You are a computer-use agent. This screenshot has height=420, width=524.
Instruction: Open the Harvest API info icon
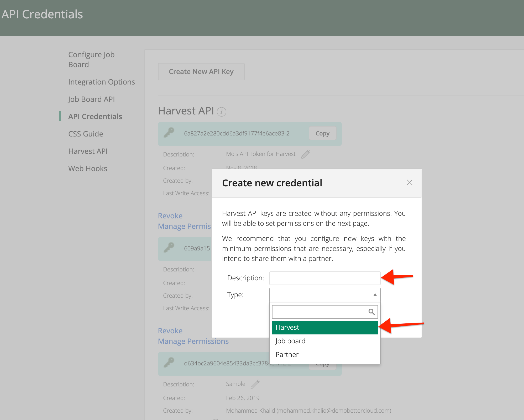221,112
